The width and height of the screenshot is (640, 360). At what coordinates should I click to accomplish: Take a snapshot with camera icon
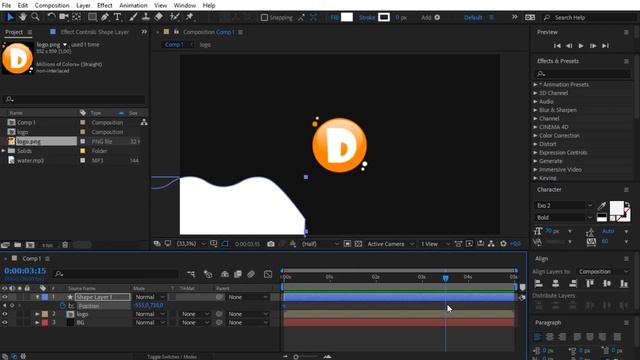coord(271,244)
